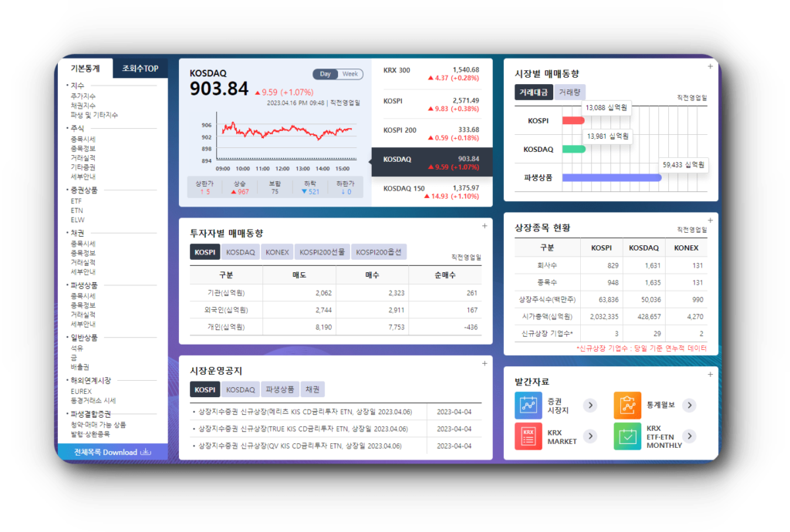Click the blue 파생상품 trading value bar
Viewport: 790px width, 532px height.
pos(612,177)
